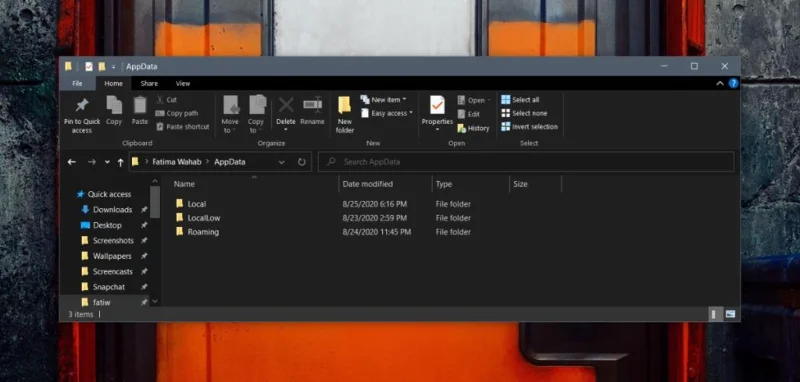This screenshot has width=800, height=382.
Task: Click the Paste icon in ribbon
Action: [140, 105]
